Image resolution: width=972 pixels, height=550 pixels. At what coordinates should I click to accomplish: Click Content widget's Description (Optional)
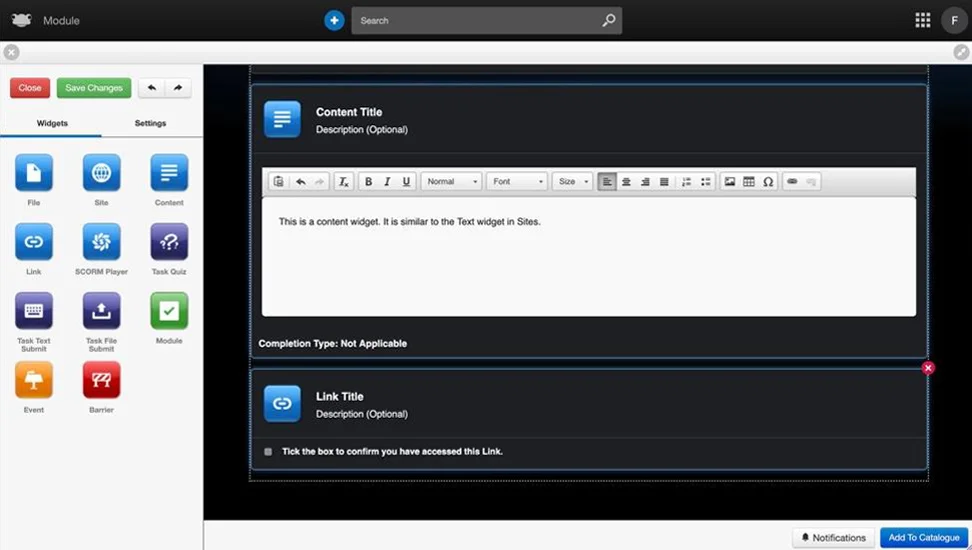362,130
